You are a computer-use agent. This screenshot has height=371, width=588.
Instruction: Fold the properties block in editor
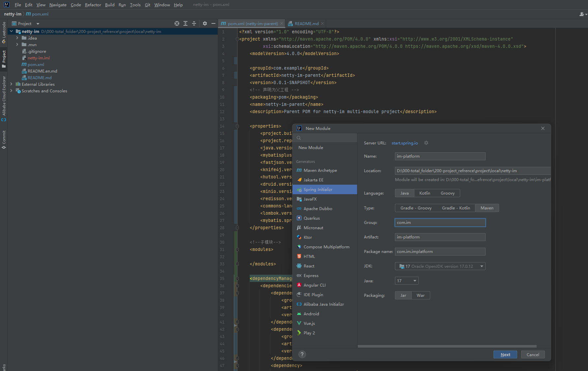coord(237,126)
